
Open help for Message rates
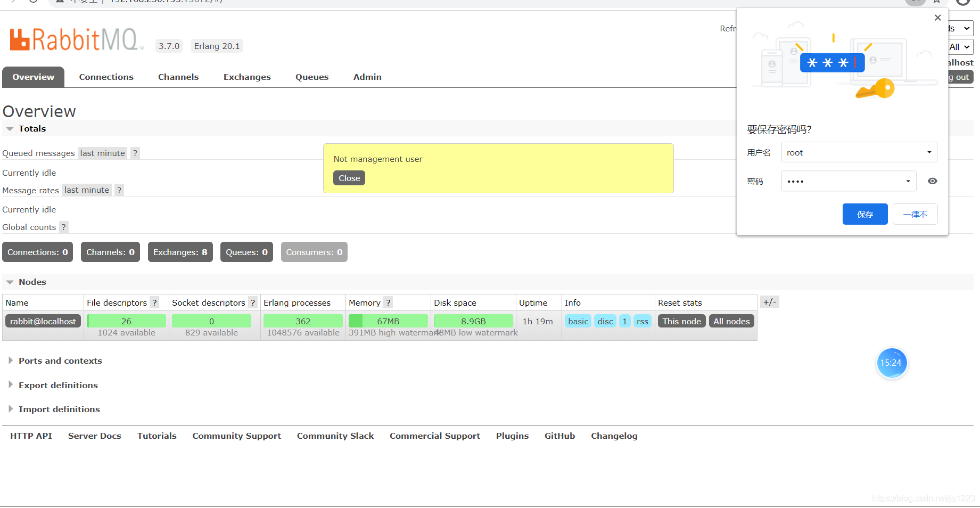(119, 190)
